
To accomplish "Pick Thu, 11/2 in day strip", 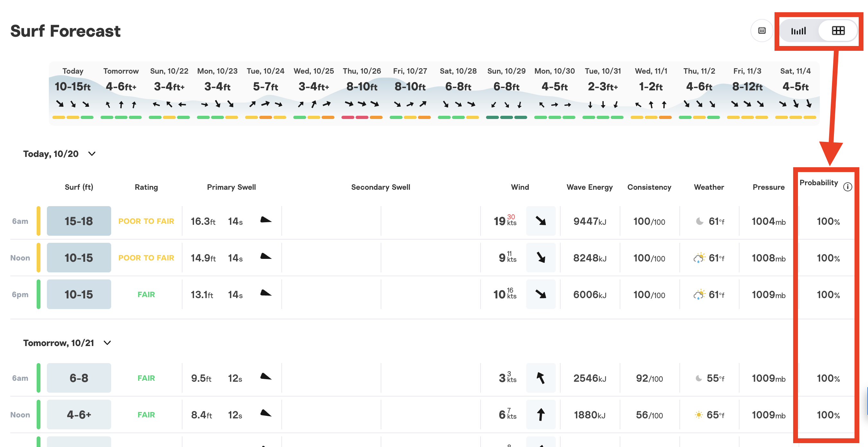I will coord(699,94).
